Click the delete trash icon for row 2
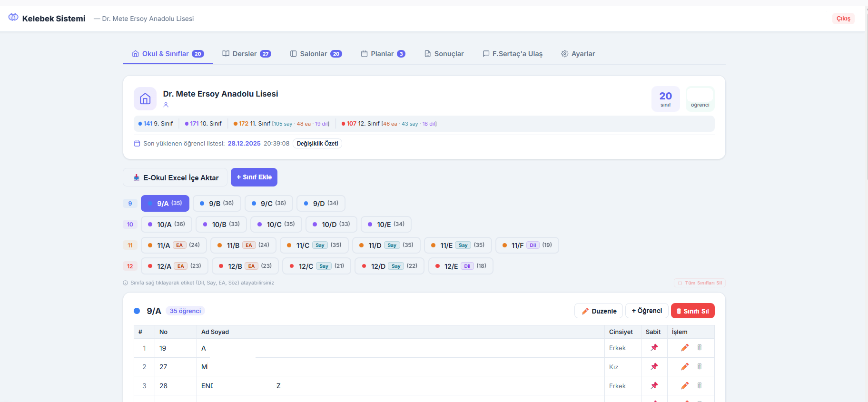 pyautogui.click(x=700, y=367)
